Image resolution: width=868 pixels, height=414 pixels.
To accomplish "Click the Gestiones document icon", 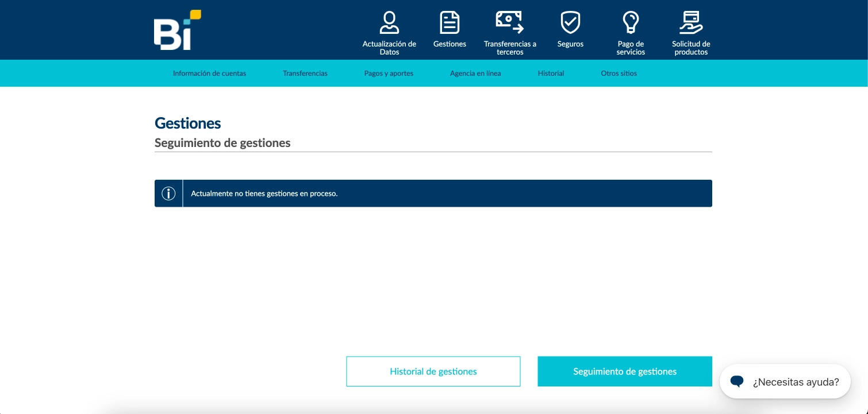I will click(450, 23).
